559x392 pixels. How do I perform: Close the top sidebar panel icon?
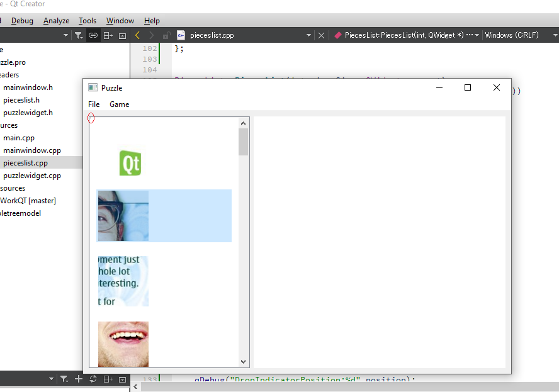click(x=122, y=36)
